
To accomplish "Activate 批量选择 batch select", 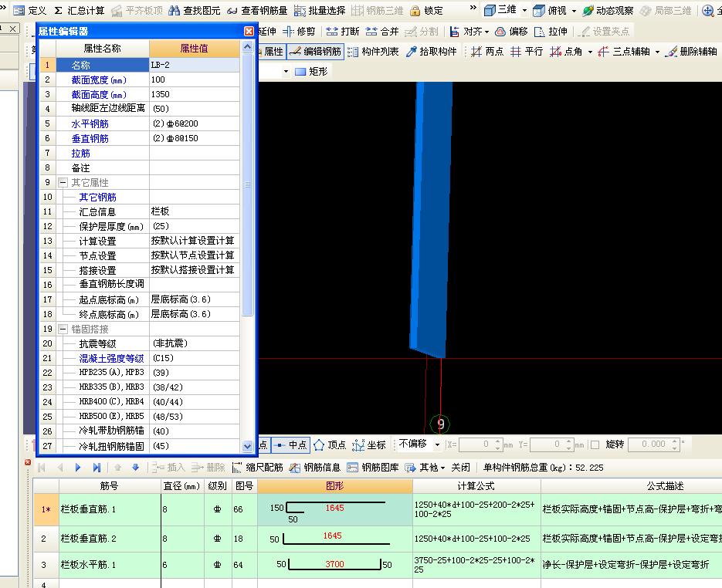I will [320, 10].
